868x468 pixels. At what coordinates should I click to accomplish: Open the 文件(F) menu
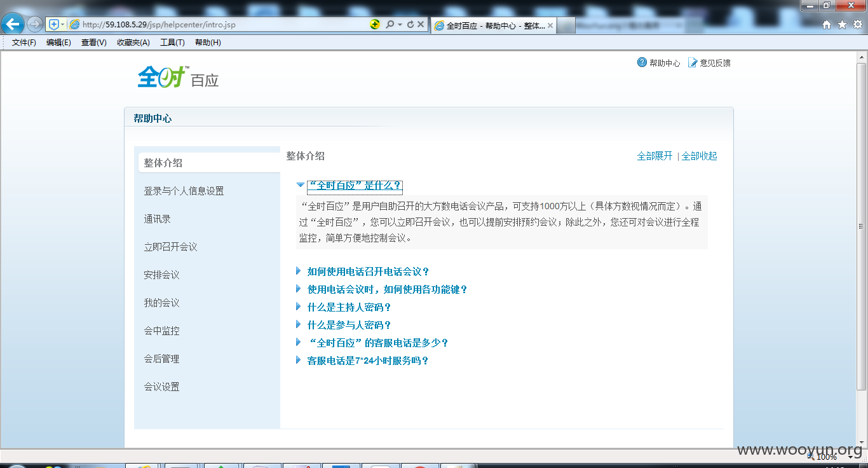coord(24,43)
